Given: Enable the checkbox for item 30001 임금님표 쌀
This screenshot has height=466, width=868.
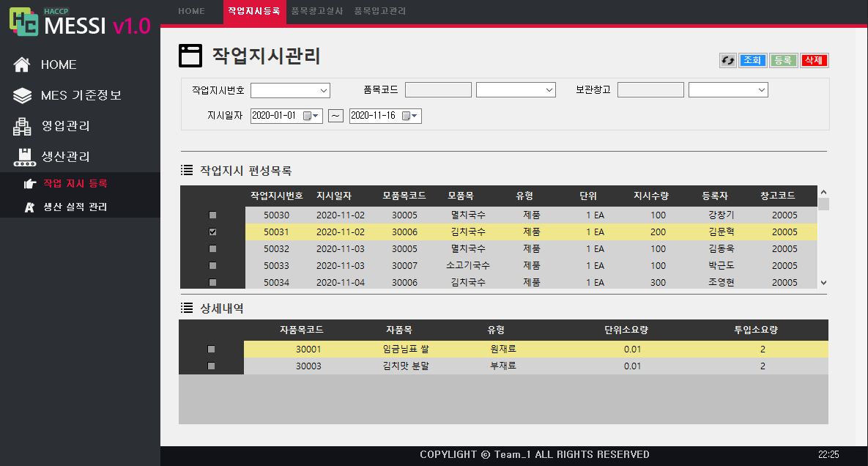Looking at the screenshot, I should (211, 349).
